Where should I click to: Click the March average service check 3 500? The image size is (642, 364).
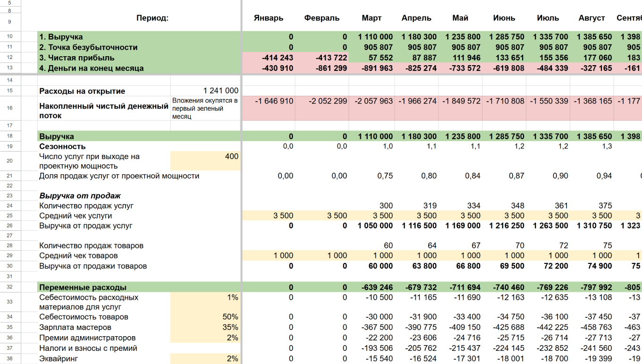pyautogui.click(x=372, y=216)
